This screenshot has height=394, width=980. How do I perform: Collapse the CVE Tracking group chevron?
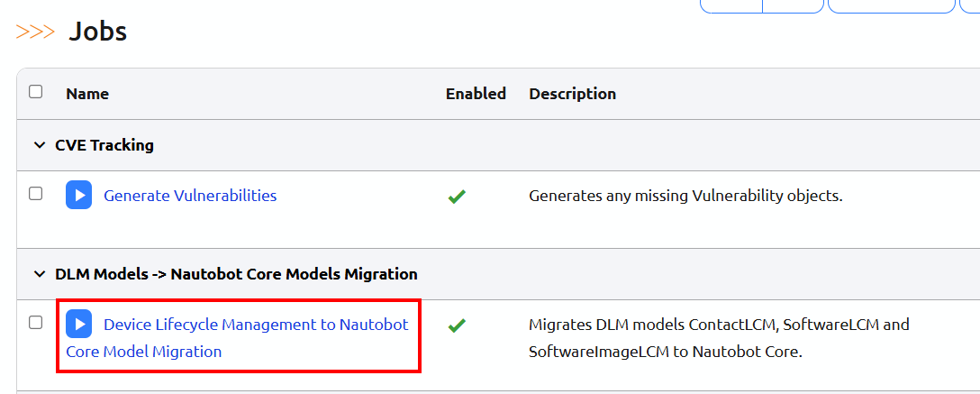tap(39, 145)
